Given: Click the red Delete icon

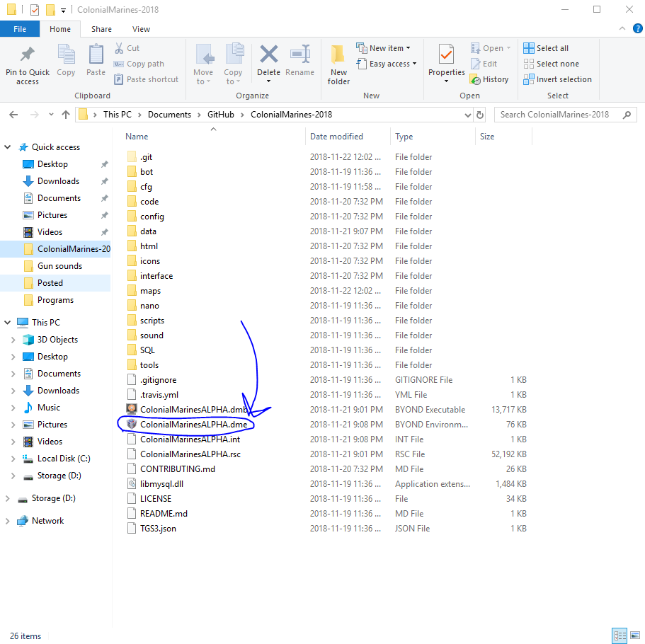Looking at the screenshot, I should click(x=268, y=54).
